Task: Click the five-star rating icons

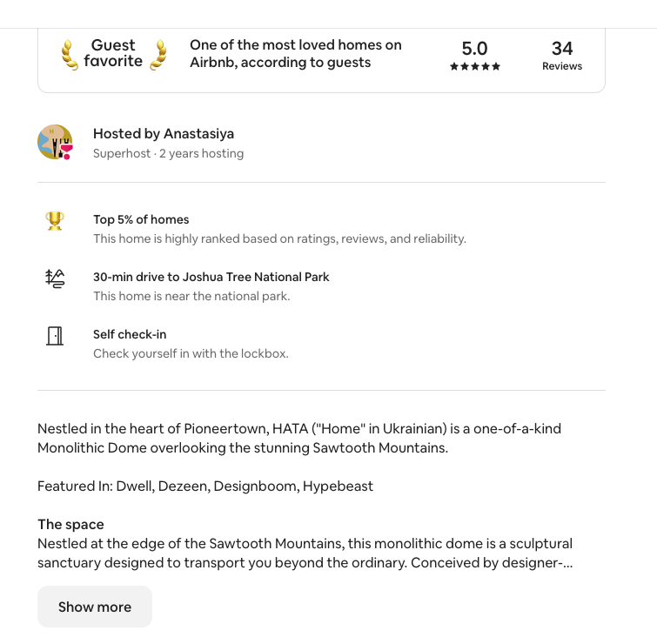Action: [475, 67]
